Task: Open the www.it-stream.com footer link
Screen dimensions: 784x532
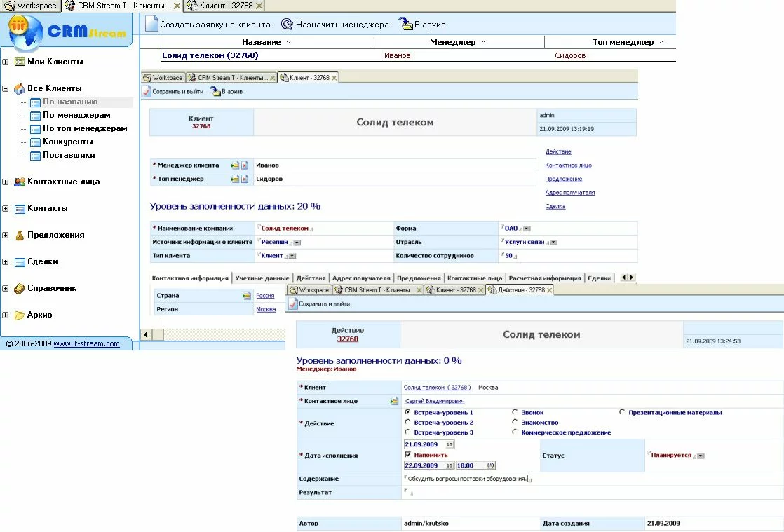Action: pos(86,344)
